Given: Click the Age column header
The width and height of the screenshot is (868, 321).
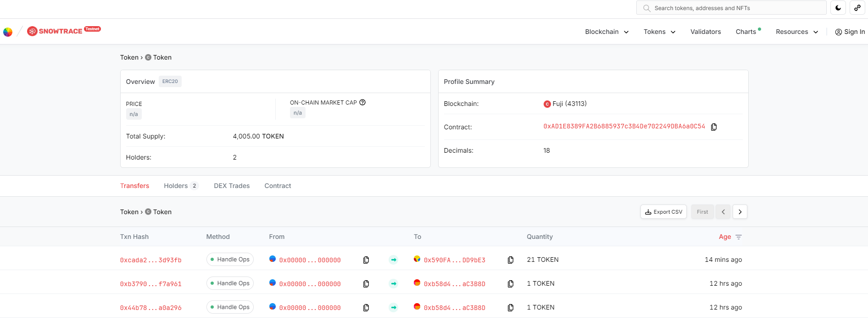Looking at the screenshot, I should pyautogui.click(x=725, y=237).
